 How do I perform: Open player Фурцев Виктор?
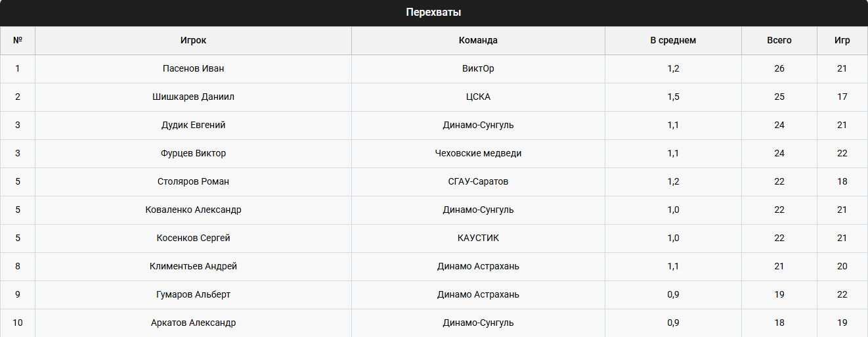point(193,153)
